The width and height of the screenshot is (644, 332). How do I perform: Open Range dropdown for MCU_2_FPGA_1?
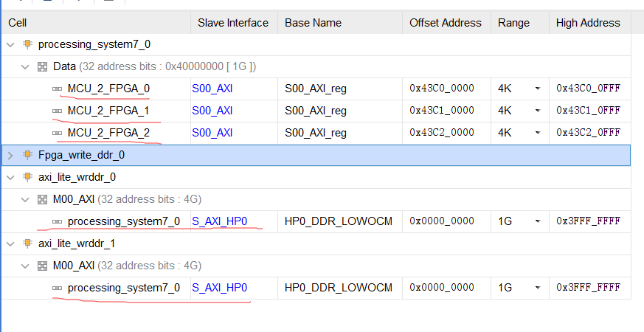pyautogui.click(x=537, y=111)
